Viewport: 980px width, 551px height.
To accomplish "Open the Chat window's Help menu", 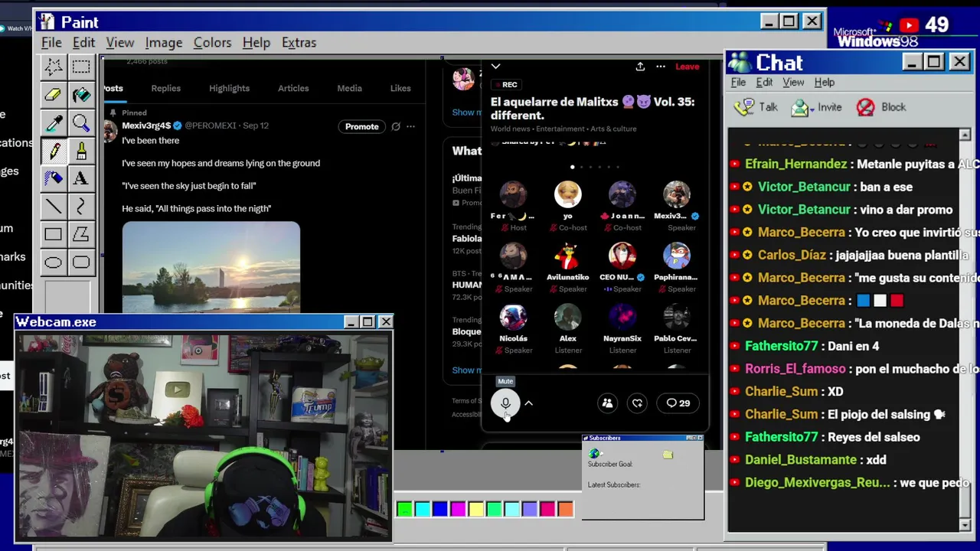I will [825, 82].
